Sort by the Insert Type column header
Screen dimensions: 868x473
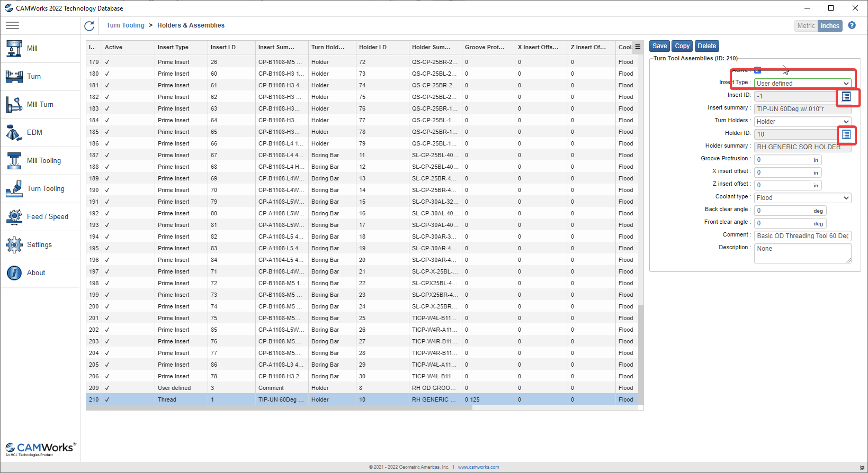tap(181, 47)
